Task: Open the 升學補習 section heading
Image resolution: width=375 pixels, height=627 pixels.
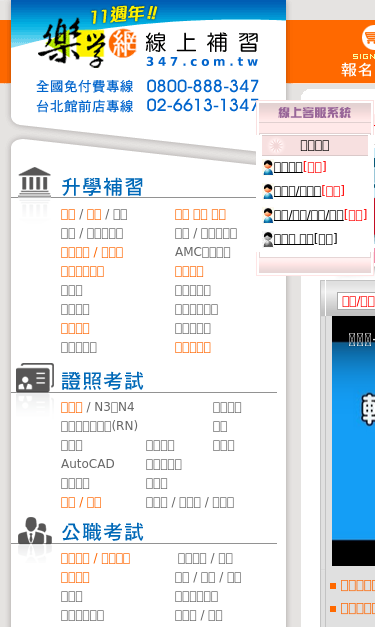Action: 102,187
